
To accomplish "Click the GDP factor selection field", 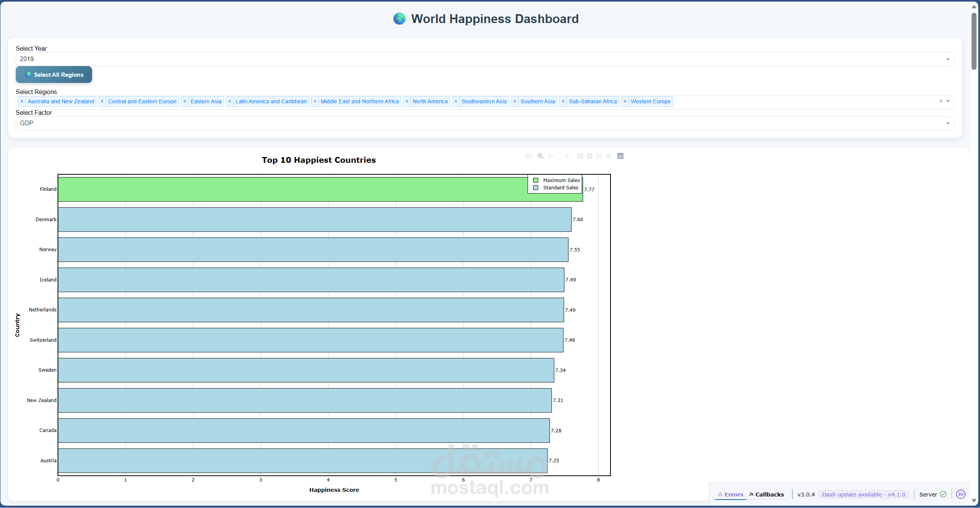I will click(x=485, y=123).
